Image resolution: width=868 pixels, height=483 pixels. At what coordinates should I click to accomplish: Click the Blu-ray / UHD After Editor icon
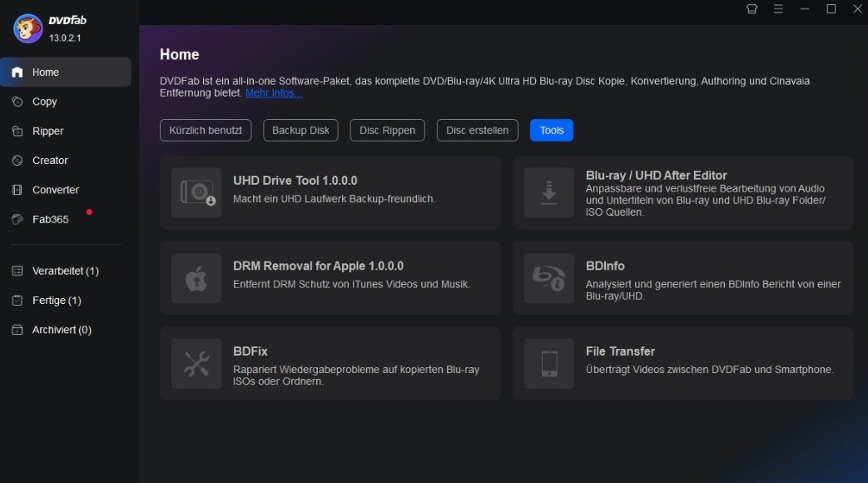[x=549, y=192]
